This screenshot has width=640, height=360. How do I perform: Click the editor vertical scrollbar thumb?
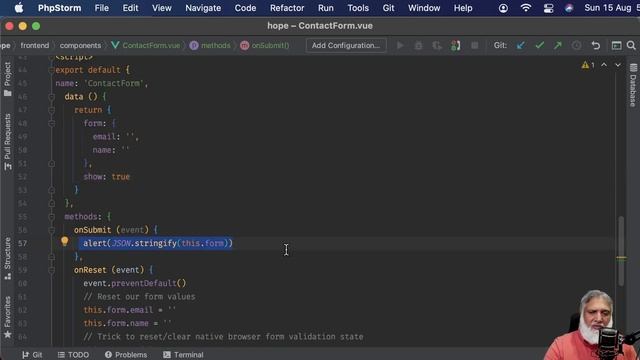coord(621,251)
